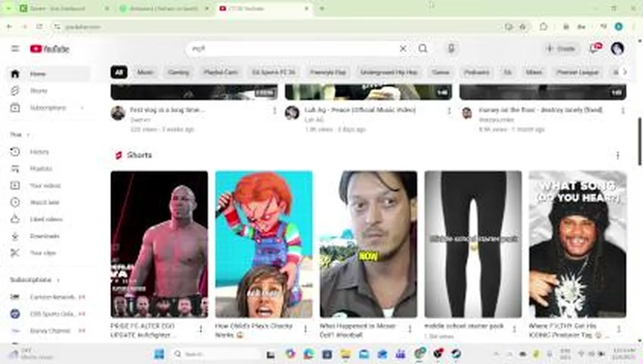Select the EA Sports FC 26 chip

[273, 72]
